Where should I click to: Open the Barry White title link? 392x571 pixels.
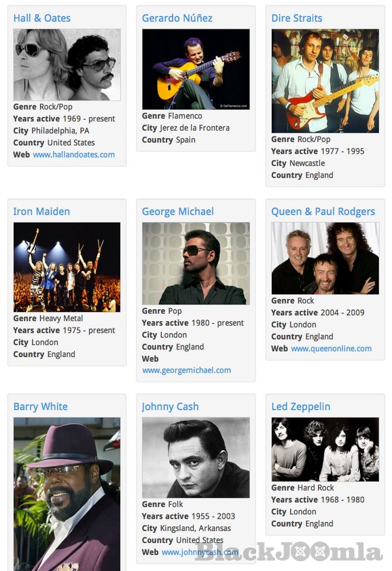pyautogui.click(x=41, y=407)
